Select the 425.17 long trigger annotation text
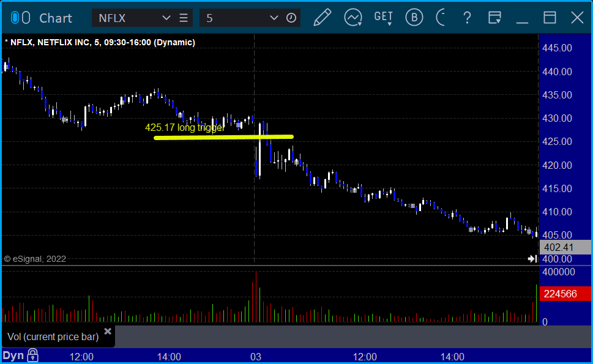Screen dimensions: 593x364 (185, 127)
